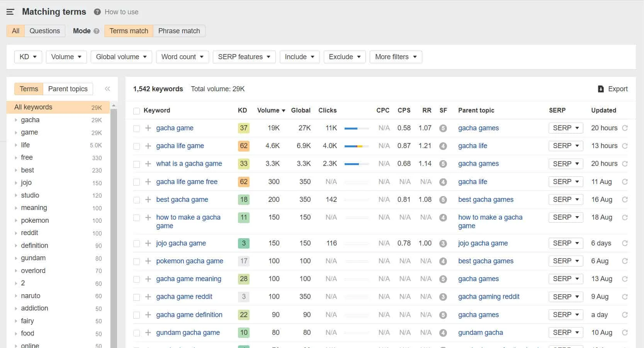Open the KD filter dropdown
Viewport: 644px width, 348px height.
pyautogui.click(x=28, y=57)
